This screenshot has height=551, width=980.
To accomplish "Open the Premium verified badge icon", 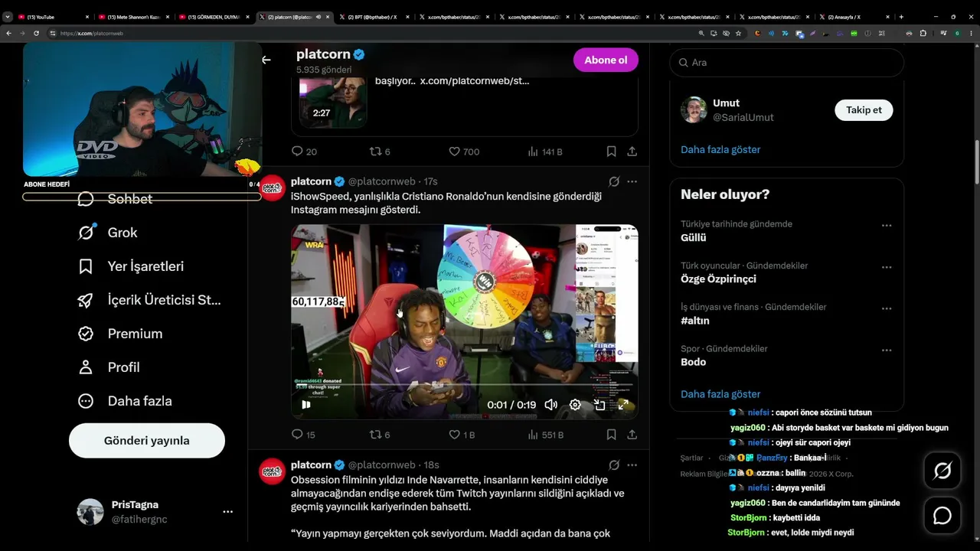I will (x=86, y=334).
